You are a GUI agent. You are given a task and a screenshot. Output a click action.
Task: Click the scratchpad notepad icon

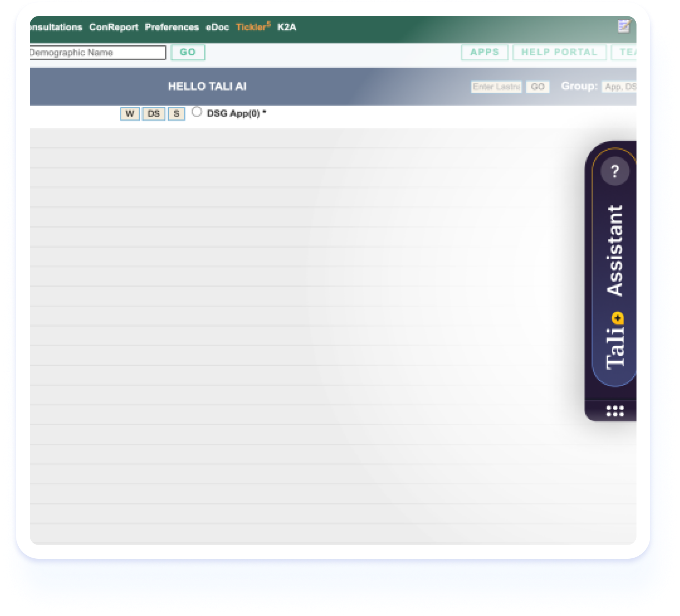coord(624,26)
